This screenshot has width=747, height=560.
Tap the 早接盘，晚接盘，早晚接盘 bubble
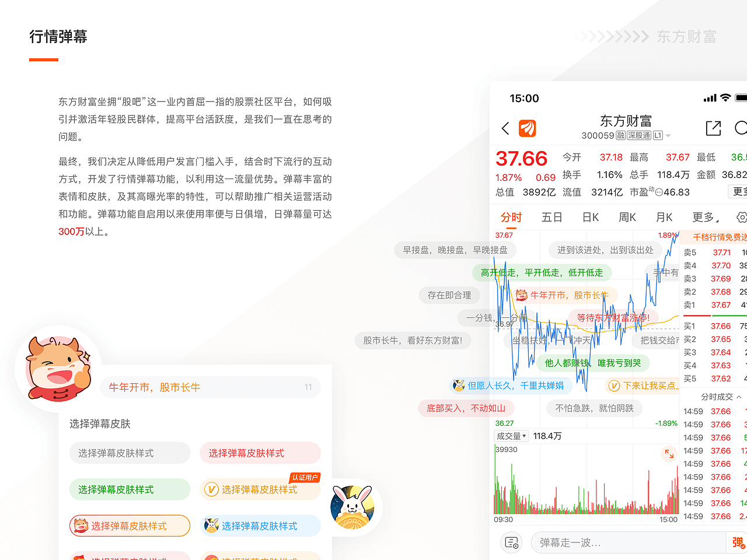coord(455,250)
